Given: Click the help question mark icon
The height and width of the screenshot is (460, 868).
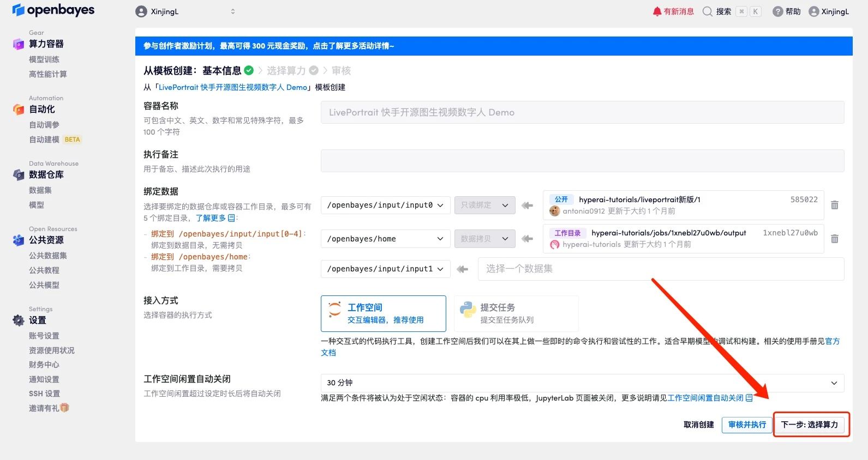Looking at the screenshot, I should click(777, 11).
